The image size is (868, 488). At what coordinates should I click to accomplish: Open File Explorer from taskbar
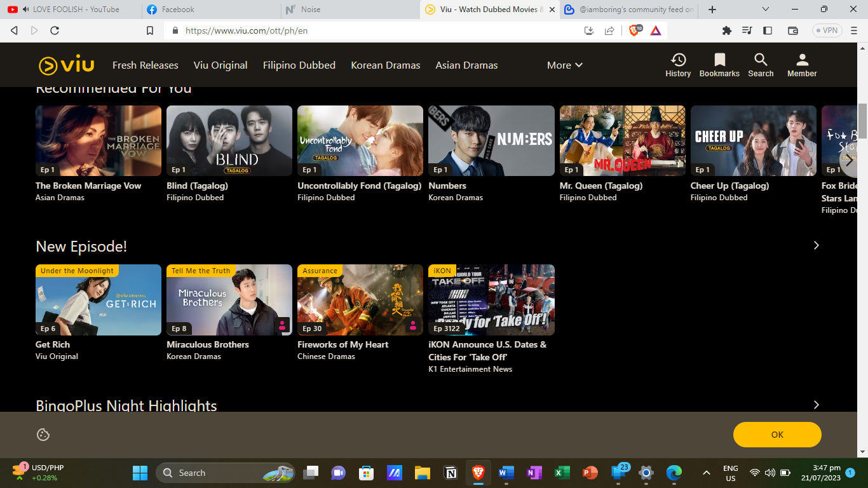[423, 473]
